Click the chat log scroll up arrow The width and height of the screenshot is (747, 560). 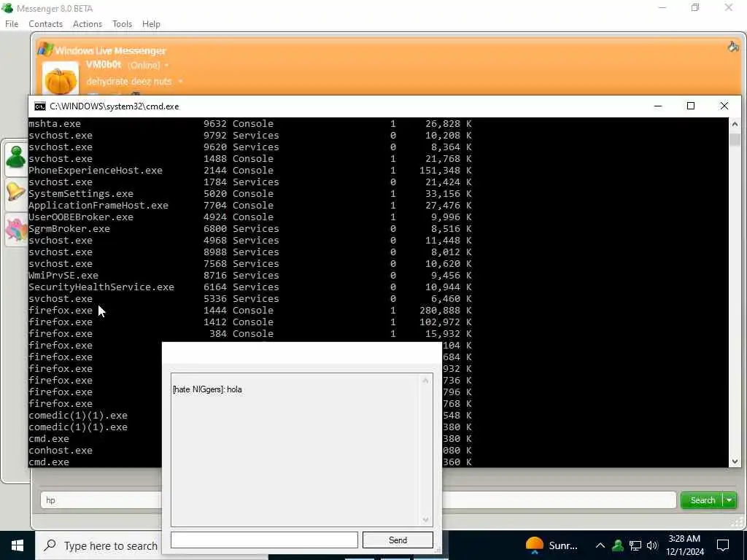tap(425, 381)
